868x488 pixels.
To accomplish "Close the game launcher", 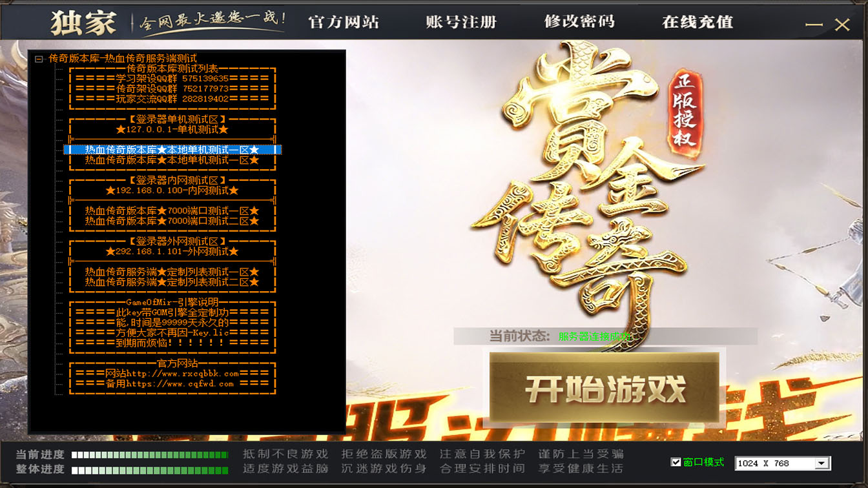I will coord(842,25).
